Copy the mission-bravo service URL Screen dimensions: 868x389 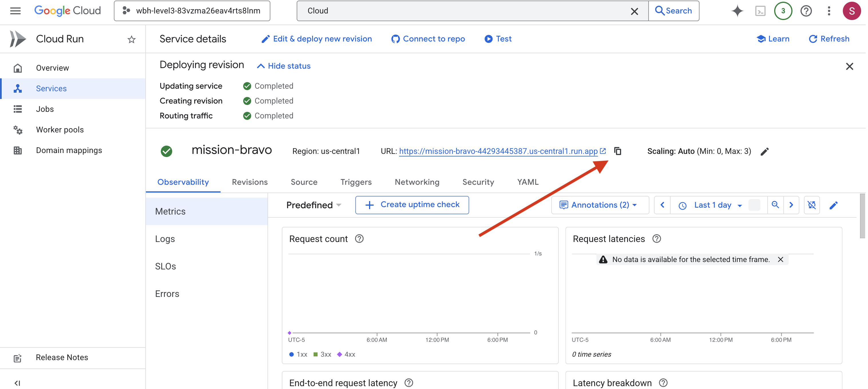coord(617,151)
